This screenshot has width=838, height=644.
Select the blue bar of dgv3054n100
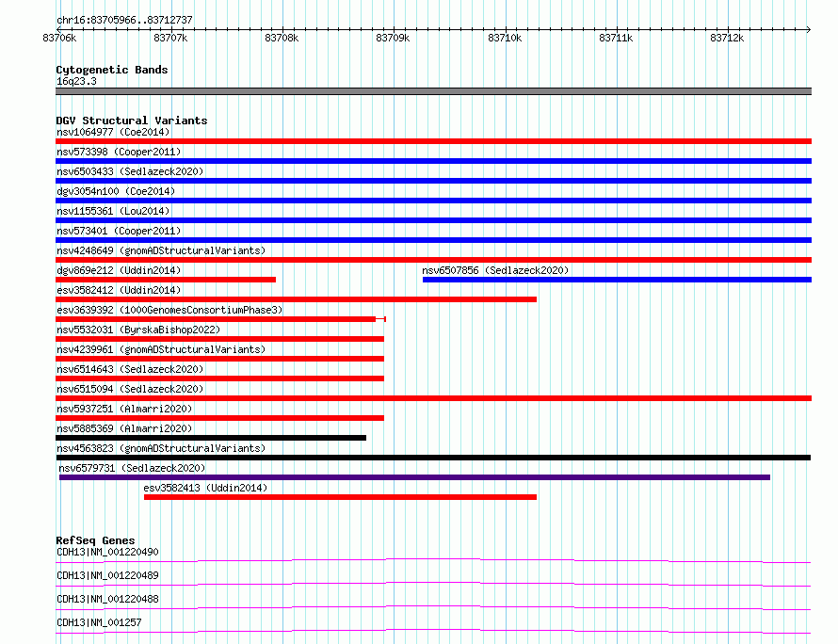tap(433, 201)
